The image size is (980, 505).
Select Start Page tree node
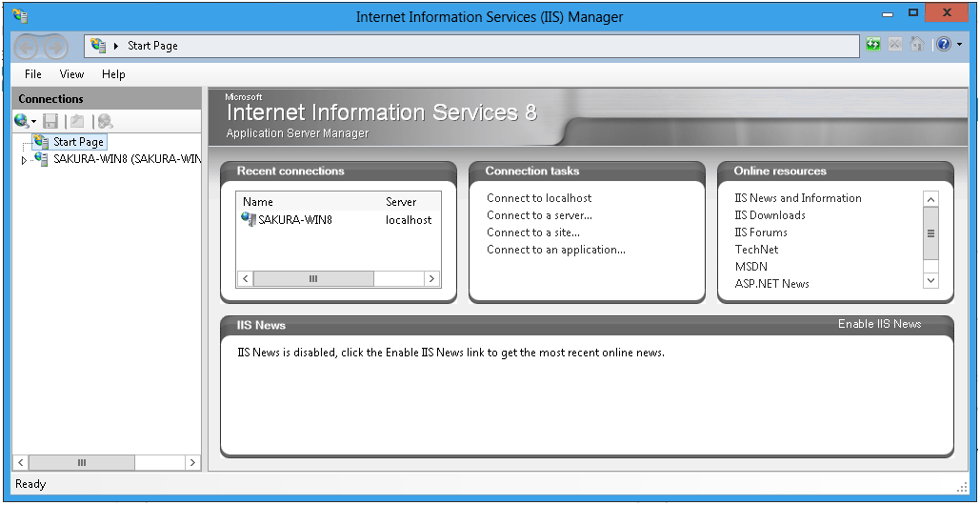[78, 142]
